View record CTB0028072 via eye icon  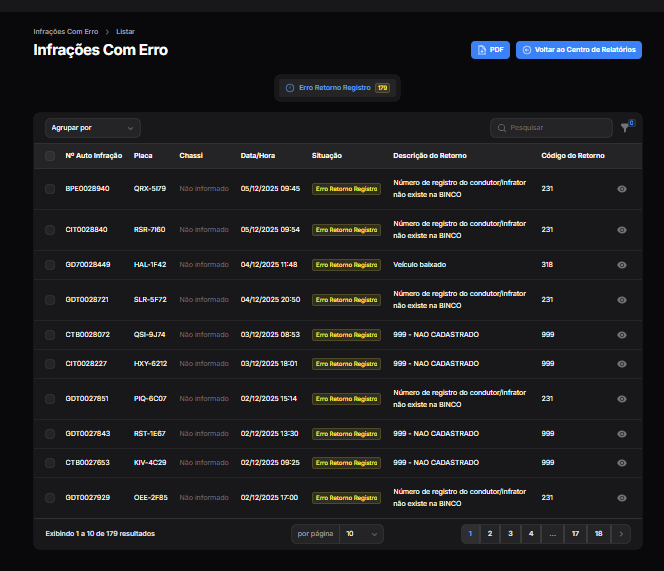pos(621,335)
